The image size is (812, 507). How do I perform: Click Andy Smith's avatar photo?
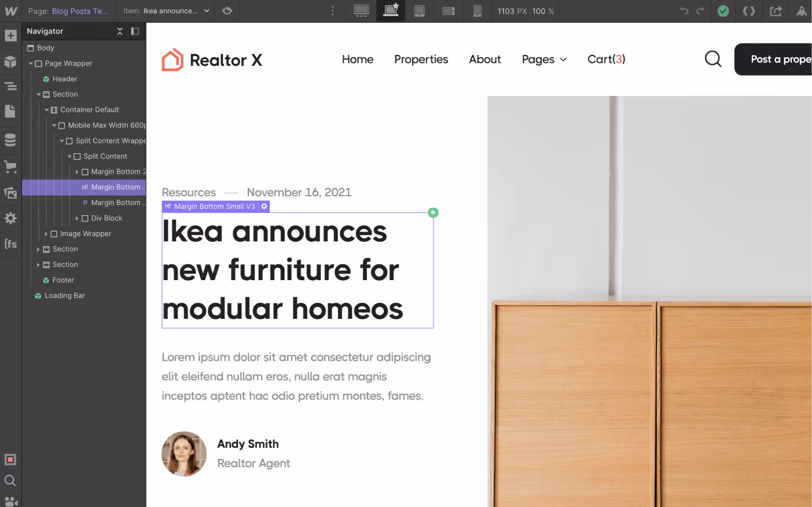(x=184, y=454)
